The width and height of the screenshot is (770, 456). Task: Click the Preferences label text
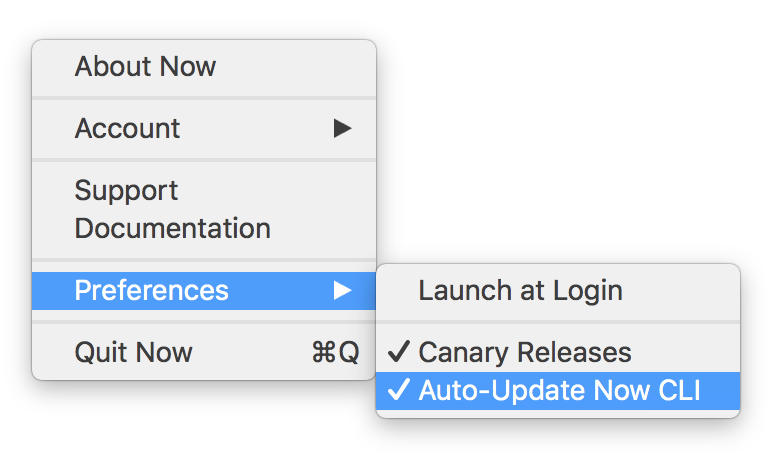pos(152,290)
